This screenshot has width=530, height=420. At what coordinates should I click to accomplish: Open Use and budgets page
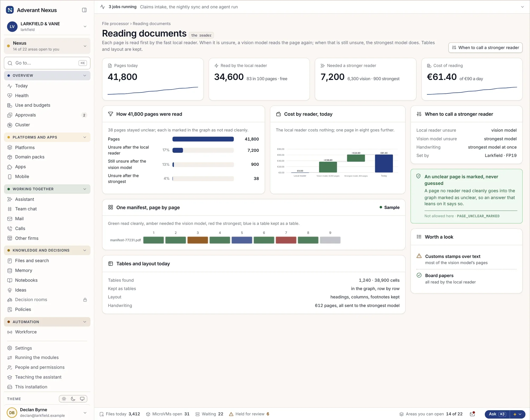(47, 105)
